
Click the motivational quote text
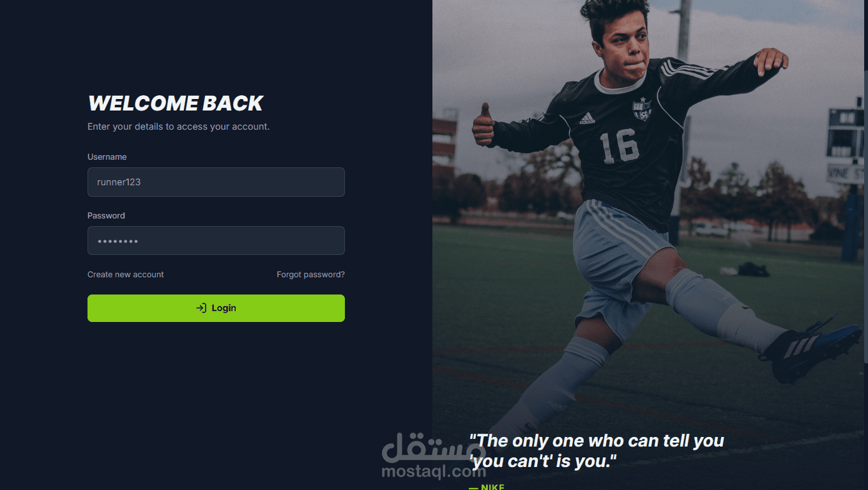tap(597, 450)
